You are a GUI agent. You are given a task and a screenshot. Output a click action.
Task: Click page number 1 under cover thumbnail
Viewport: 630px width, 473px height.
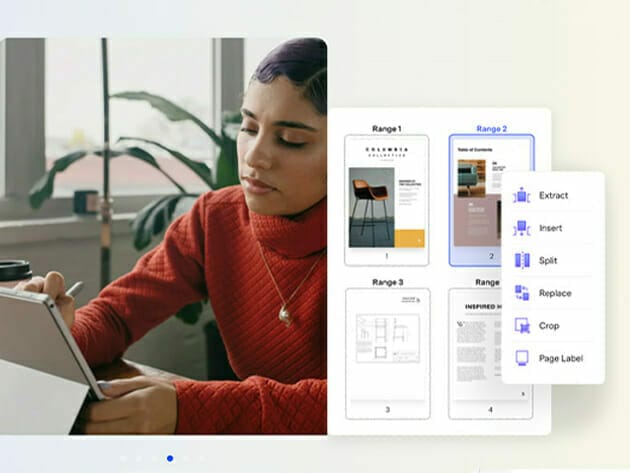(386, 257)
